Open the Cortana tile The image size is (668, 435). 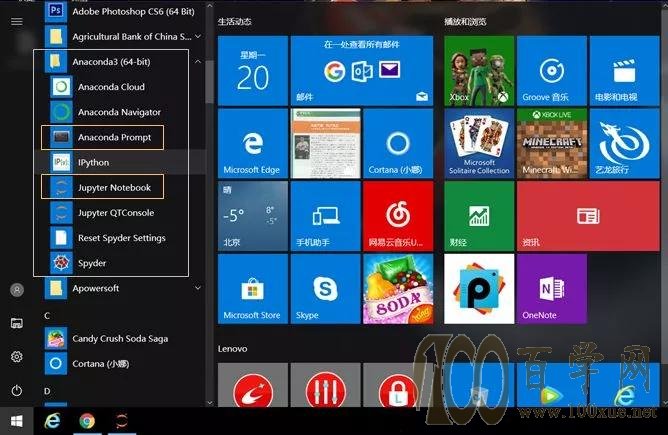point(398,144)
